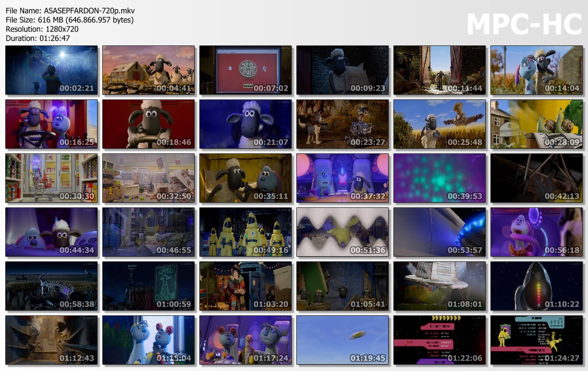Click the File Size line reading 616 MB
This screenshot has height=371, width=588.
click(69, 20)
